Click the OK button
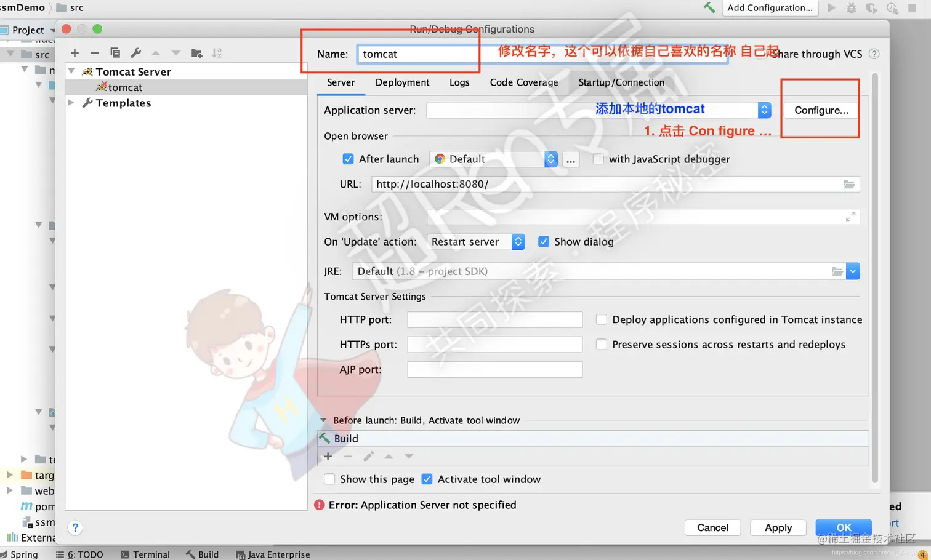 [844, 527]
